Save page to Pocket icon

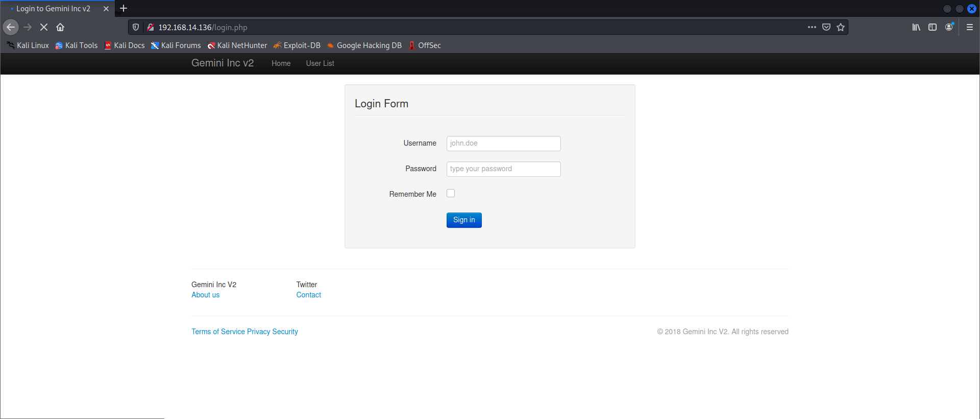(826, 27)
